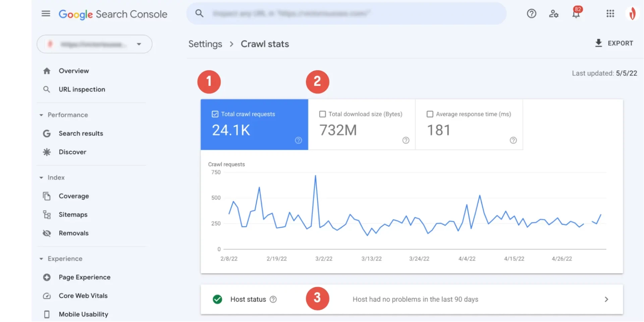Image resolution: width=644 pixels, height=322 pixels.
Task: Open Overview in sidebar
Action: (74, 71)
